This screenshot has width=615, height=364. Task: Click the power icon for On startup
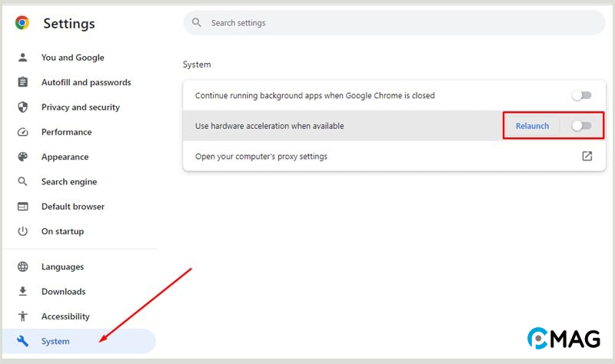click(23, 231)
